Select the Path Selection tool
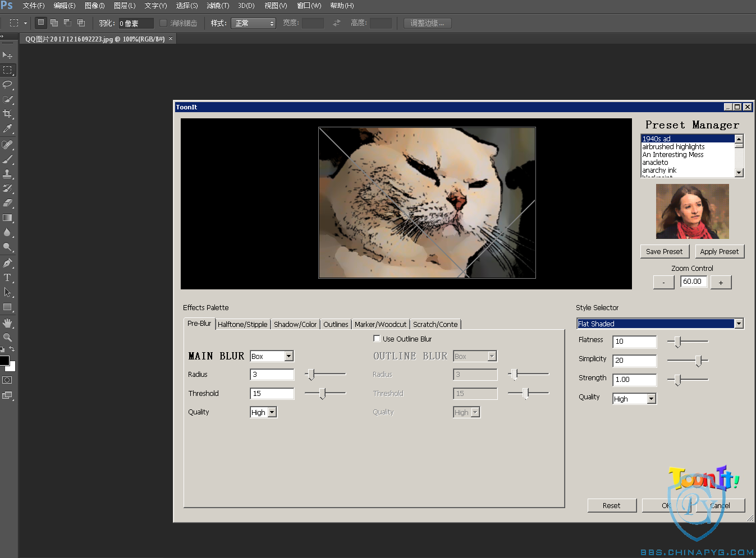The height and width of the screenshot is (558, 756). pyautogui.click(x=7, y=292)
